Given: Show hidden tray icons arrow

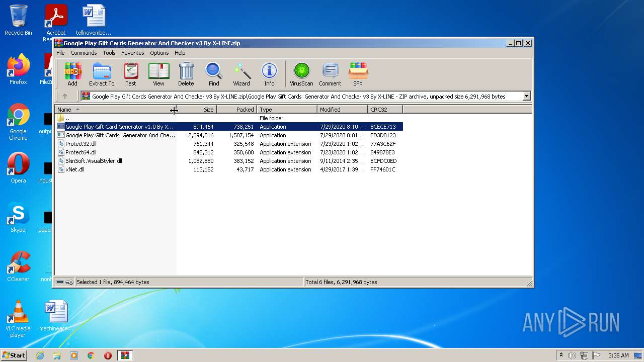Looking at the screenshot, I should pyautogui.click(x=561, y=355).
